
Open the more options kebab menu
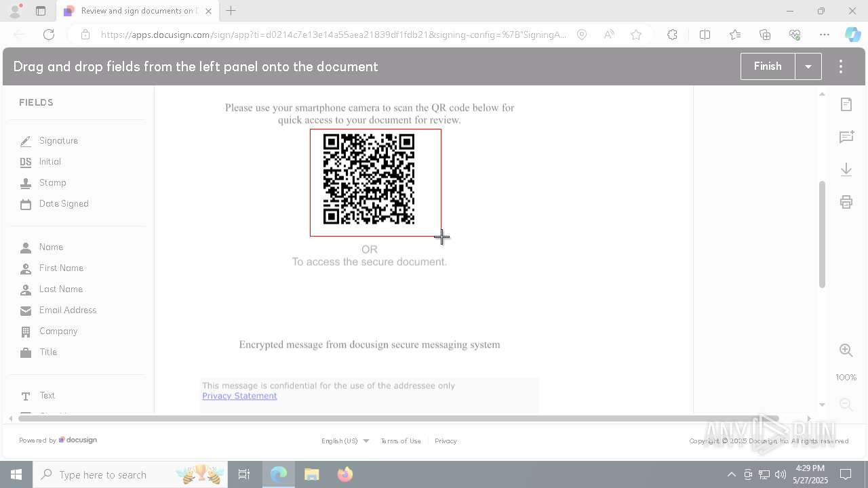click(841, 66)
